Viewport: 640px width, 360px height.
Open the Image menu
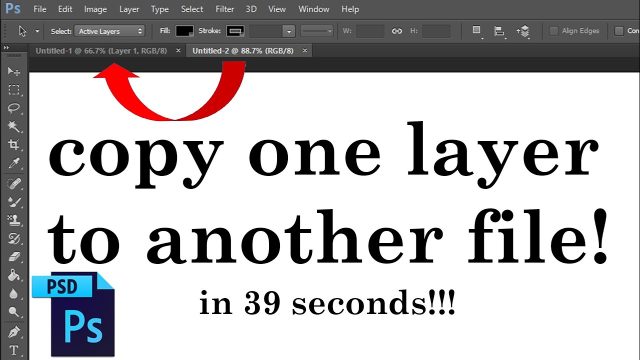coord(96,9)
